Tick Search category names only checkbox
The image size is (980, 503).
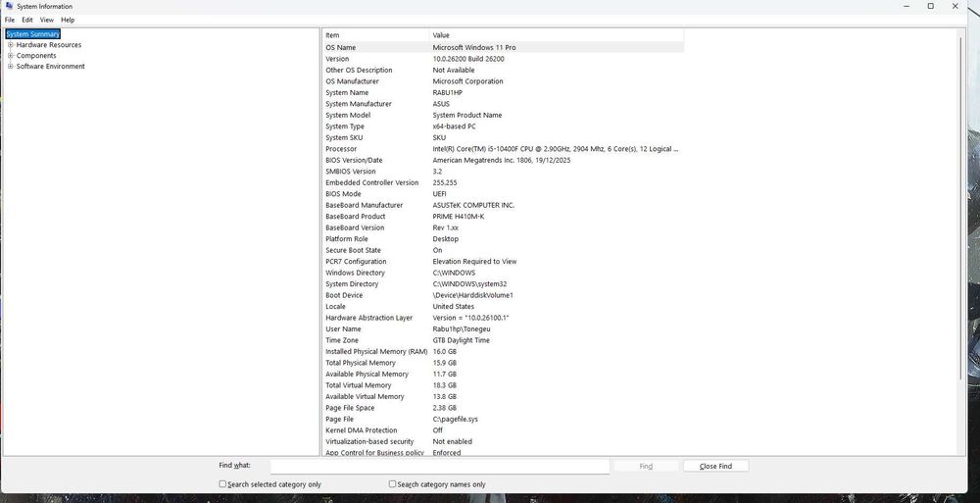[x=393, y=483]
